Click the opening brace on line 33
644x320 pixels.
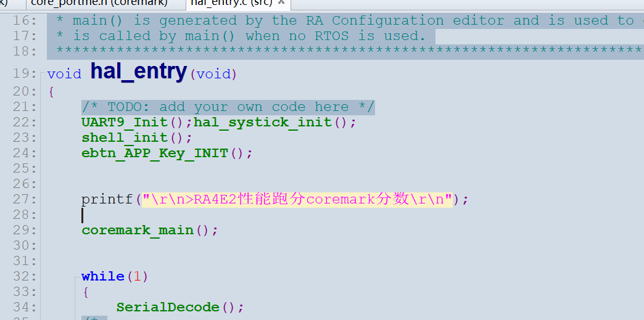point(86,292)
